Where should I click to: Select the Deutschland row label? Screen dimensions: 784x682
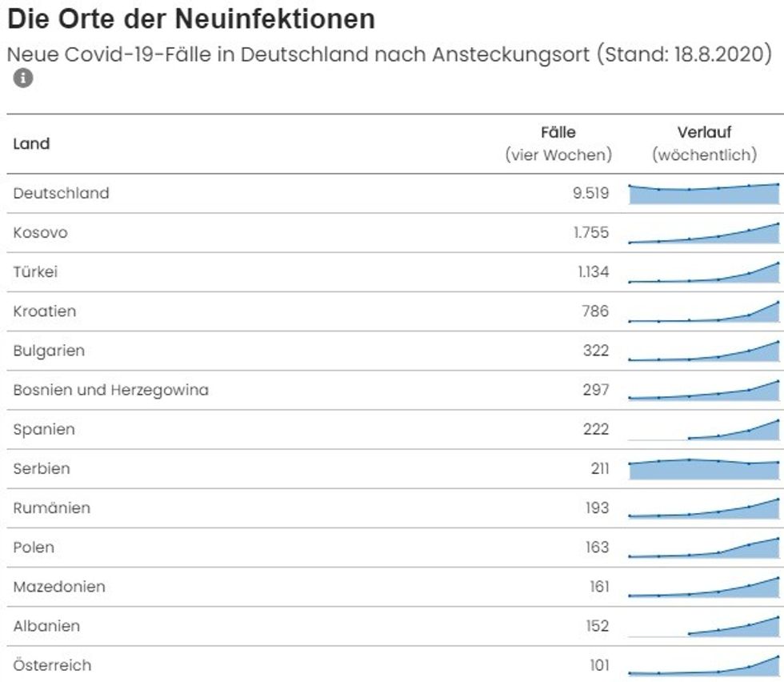click(x=61, y=193)
